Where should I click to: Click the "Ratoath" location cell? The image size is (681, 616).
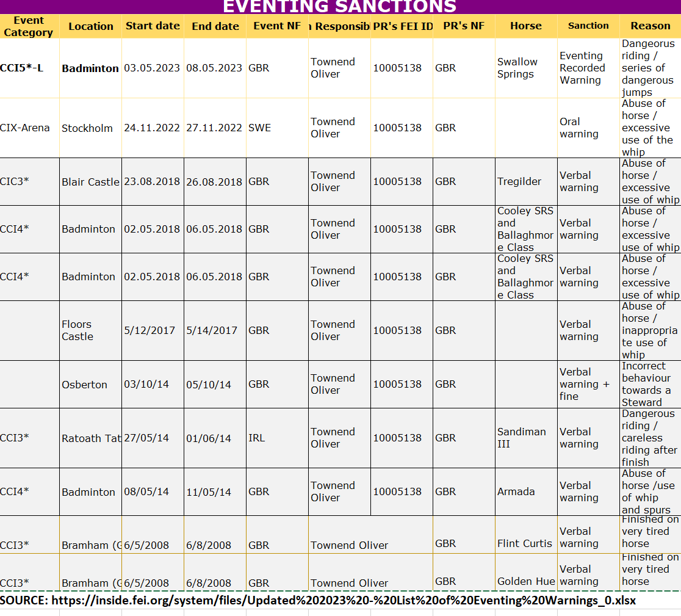pyautogui.click(x=91, y=438)
